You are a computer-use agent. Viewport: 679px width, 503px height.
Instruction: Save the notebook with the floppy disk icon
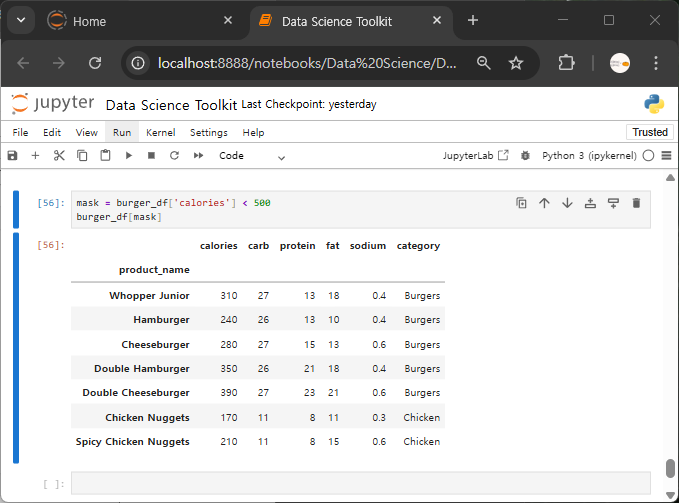[13, 155]
